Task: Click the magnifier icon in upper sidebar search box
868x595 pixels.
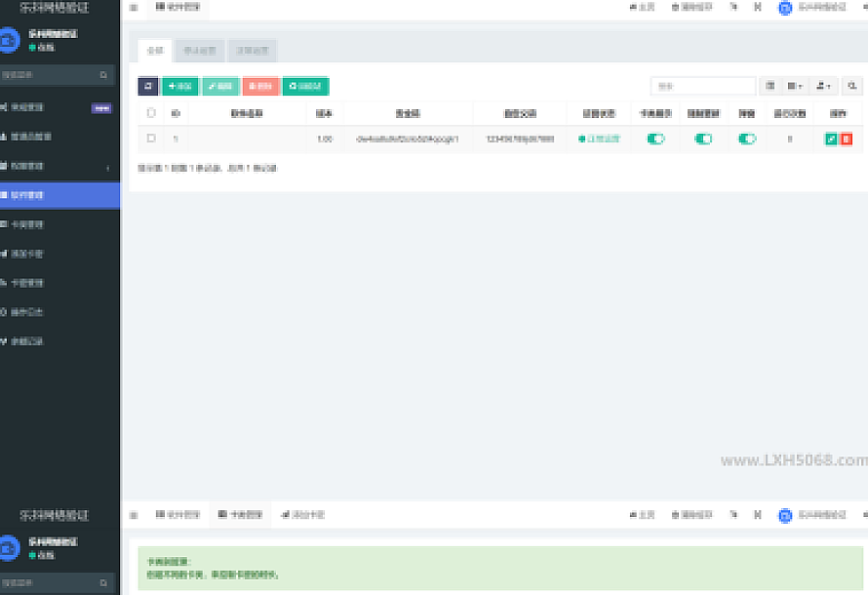Action: click(x=103, y=75)
